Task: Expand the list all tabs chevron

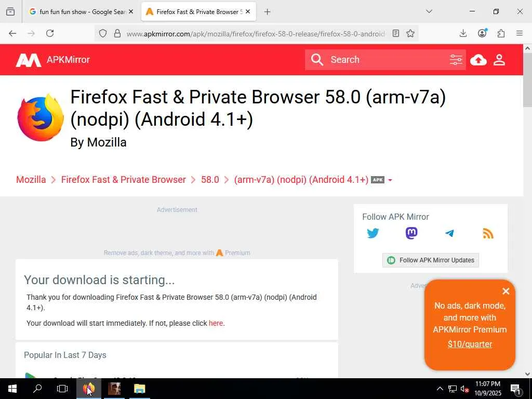Action: 429,11
